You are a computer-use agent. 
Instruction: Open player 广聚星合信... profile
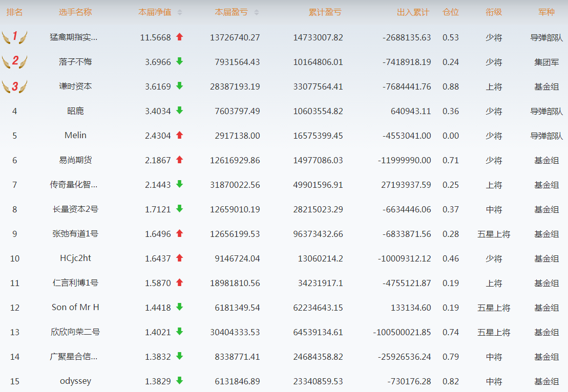pos(74,357)
